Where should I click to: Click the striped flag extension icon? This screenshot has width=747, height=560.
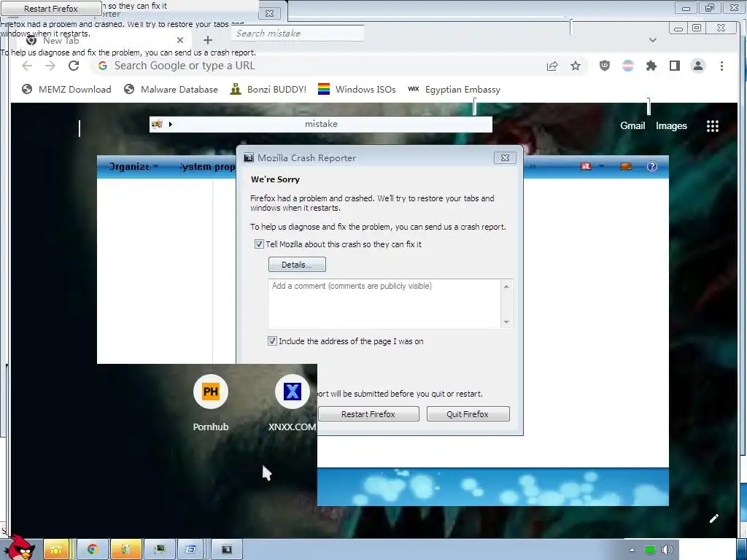628,66
